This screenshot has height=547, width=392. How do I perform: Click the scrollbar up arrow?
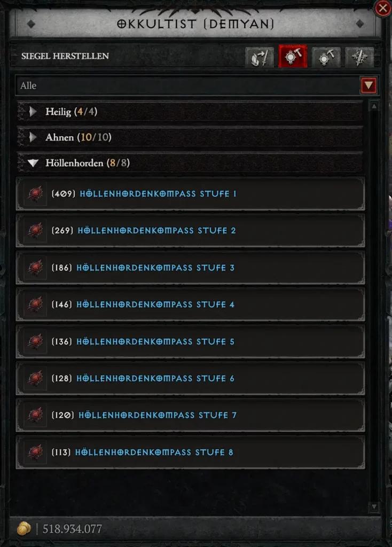(x=374, y=106)
